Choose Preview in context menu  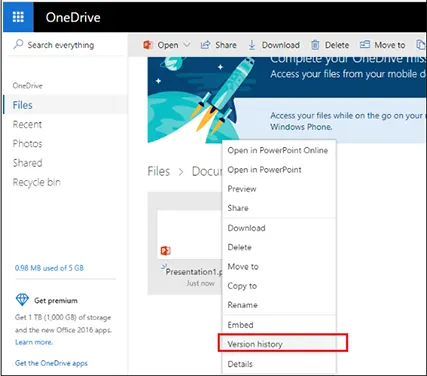pyautogui.click(x=242, y=189)
